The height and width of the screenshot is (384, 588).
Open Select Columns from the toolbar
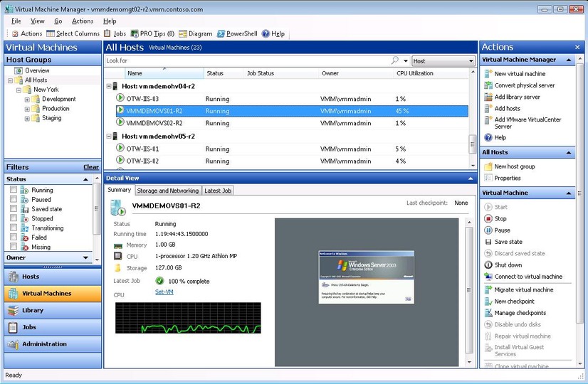(73, 33)
